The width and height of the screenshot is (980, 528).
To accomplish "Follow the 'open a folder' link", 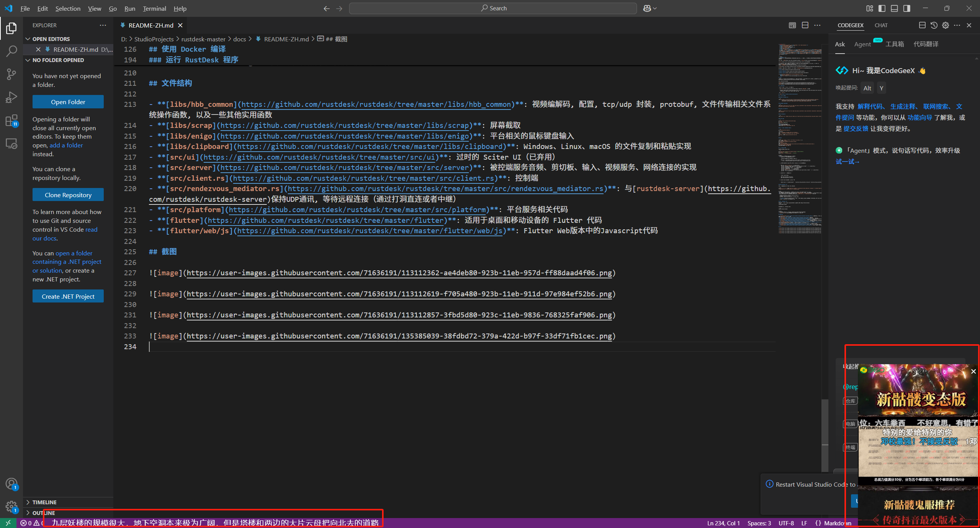I will point(74,253).
